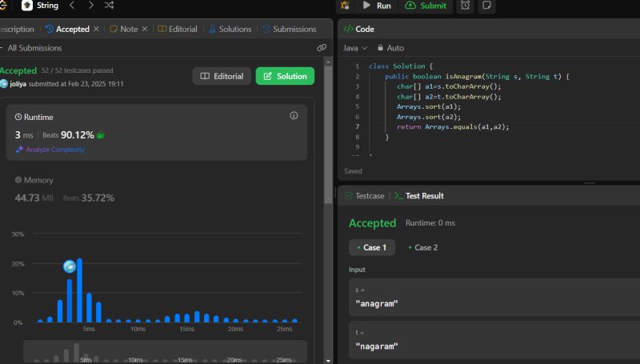Open the Submissions tab

290,29
